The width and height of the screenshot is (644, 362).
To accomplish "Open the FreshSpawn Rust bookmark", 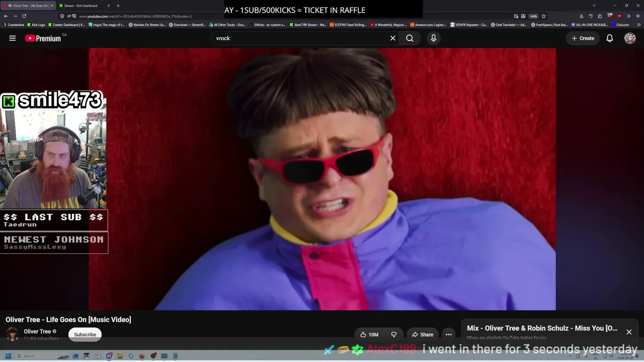I will tap(549, 25).
